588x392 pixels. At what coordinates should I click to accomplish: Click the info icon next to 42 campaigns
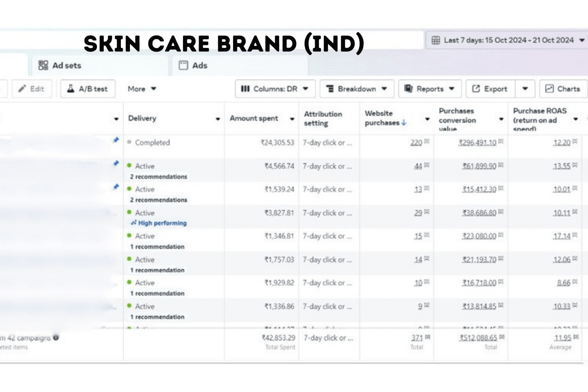point(56,337)
